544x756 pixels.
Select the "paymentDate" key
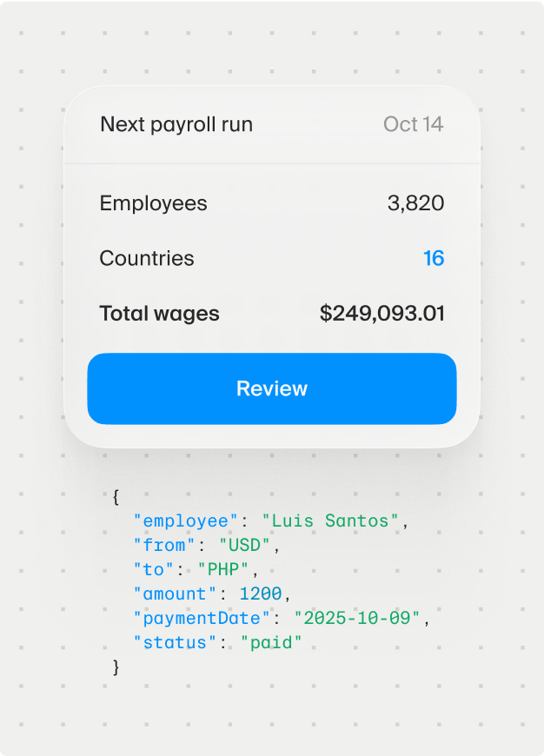[x=202, y=619]
